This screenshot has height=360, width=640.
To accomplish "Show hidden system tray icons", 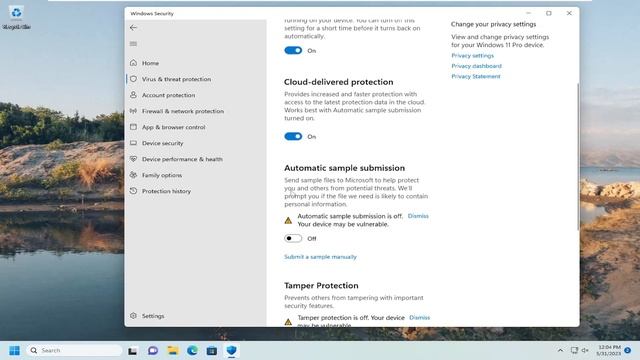I will (560, 350).
